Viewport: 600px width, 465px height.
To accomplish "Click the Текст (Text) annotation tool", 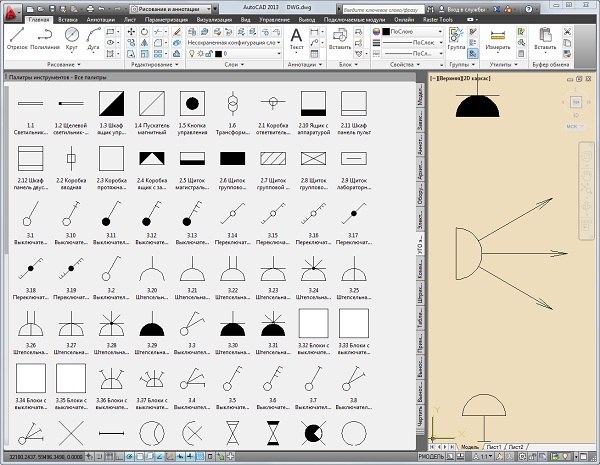I will [x=297, y=37].
